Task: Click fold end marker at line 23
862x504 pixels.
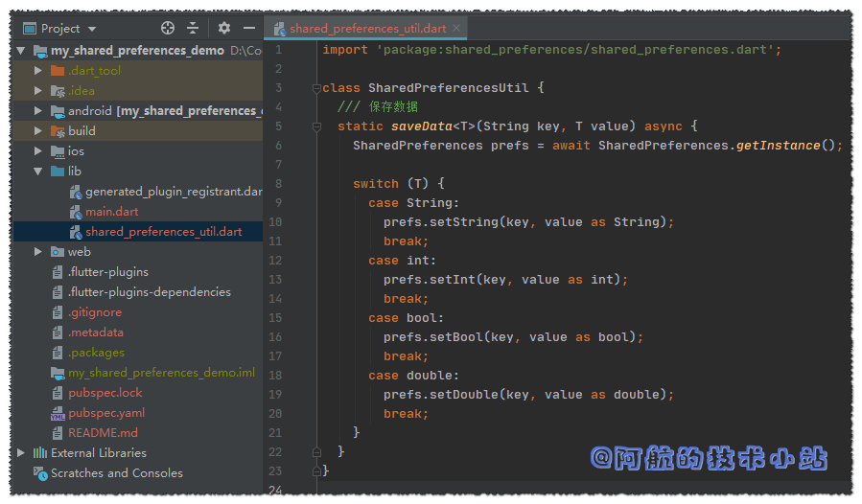Action: coord(316,471)
